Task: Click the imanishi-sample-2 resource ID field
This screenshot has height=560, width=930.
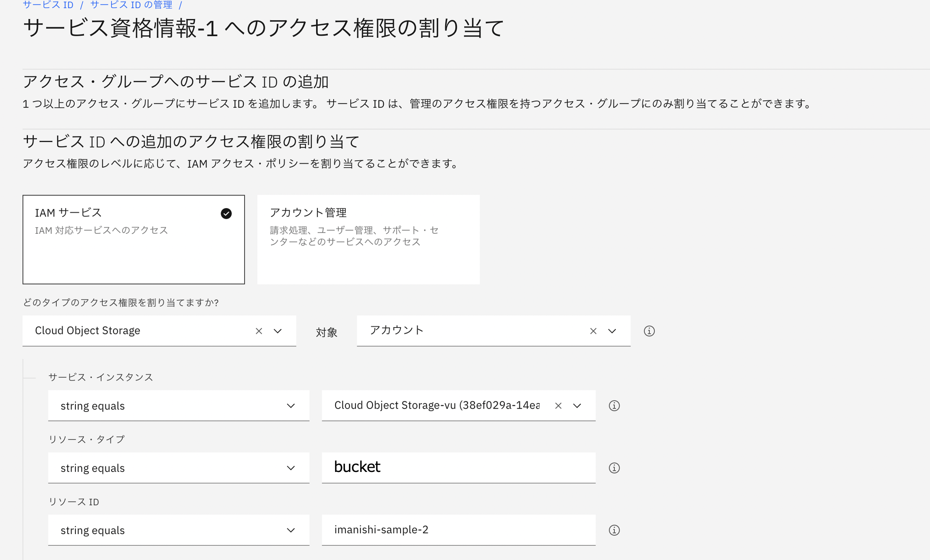Action: pyautogui.click(x=458, y=530)
